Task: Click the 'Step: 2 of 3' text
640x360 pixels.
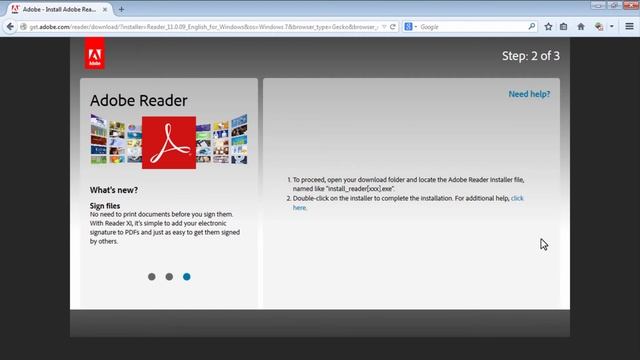Action: (531, 56)
